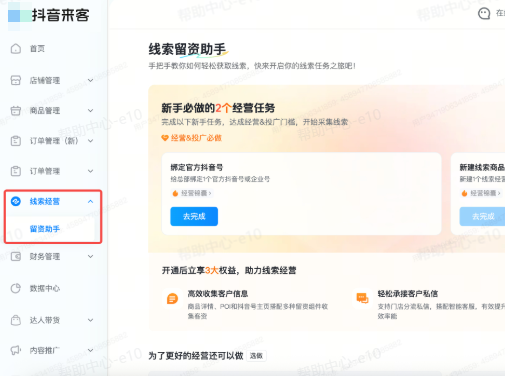
Task: Click the 商品管理 product icon
Action: (x=16, y=111)
